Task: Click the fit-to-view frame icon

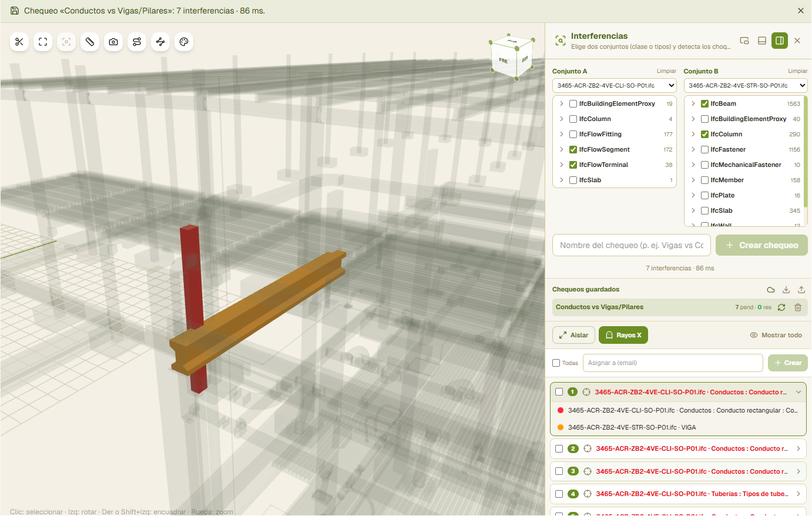Action: pyautogui.click(x=43, y=42)
